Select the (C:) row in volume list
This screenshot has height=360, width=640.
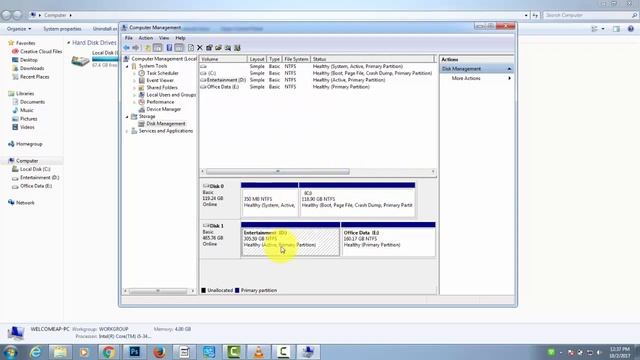[x=317, y=73]
